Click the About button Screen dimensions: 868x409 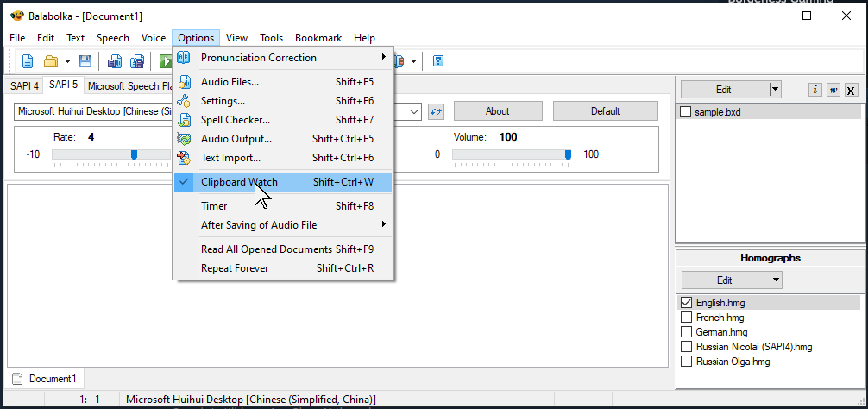click(498, 111)
